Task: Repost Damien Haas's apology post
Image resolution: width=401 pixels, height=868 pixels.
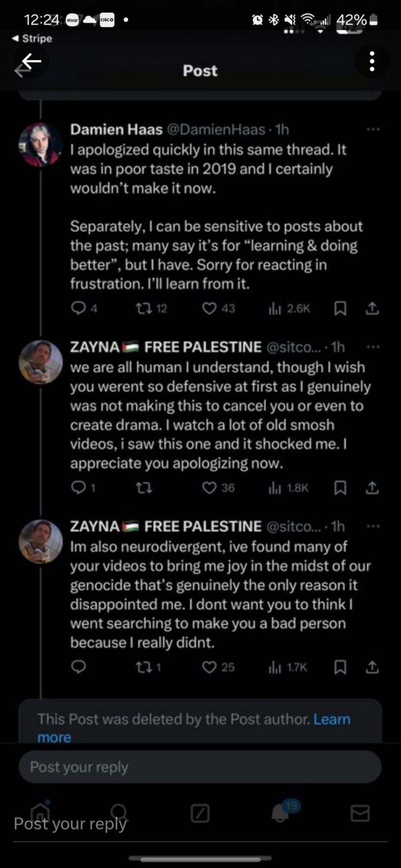Action: tap(144, 308)
